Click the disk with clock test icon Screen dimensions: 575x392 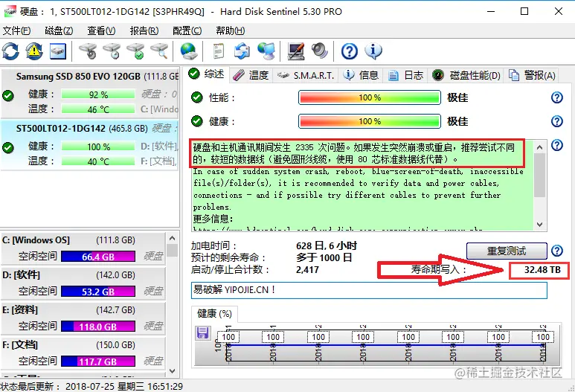(112, 51)
